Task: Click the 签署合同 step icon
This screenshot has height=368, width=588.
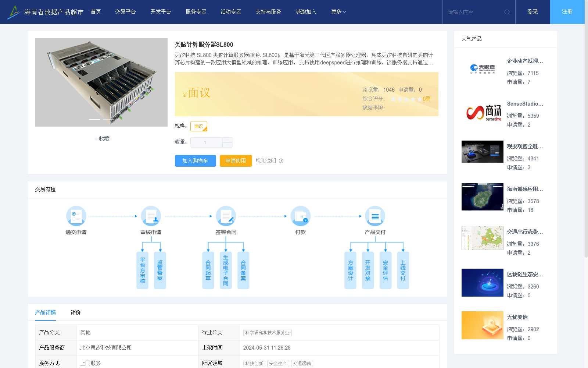Action: [226, 216]
